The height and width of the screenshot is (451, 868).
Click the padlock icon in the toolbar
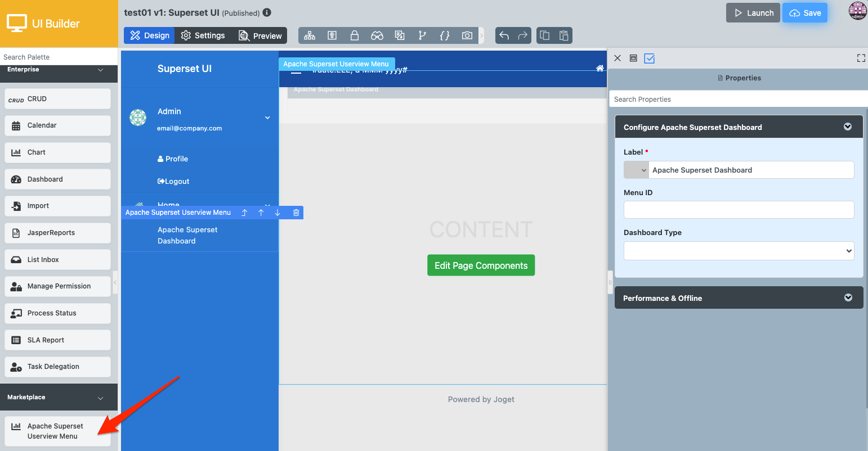[x=355, y=35]
